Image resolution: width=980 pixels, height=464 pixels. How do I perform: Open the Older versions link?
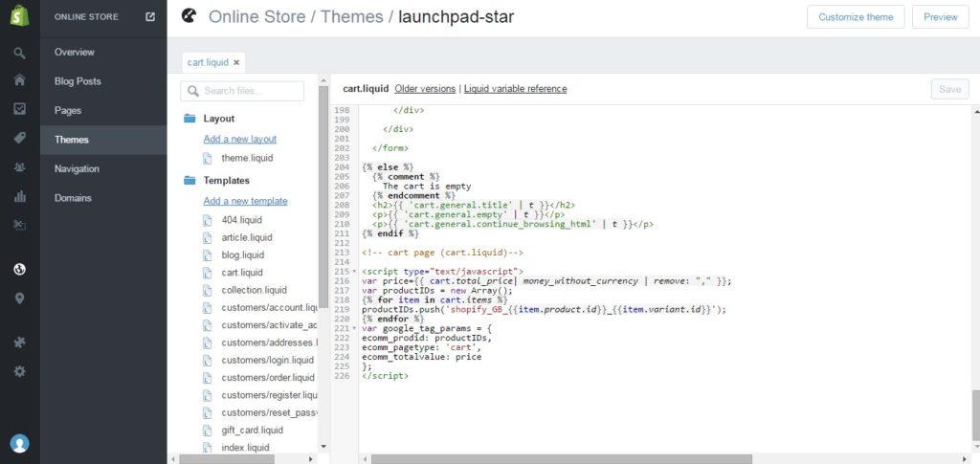coord(425,89)
